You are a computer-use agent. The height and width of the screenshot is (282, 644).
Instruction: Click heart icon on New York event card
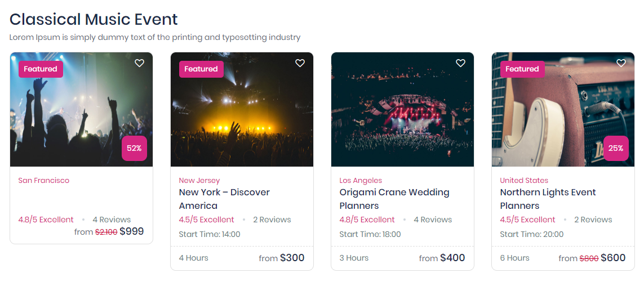pos(300,63)
